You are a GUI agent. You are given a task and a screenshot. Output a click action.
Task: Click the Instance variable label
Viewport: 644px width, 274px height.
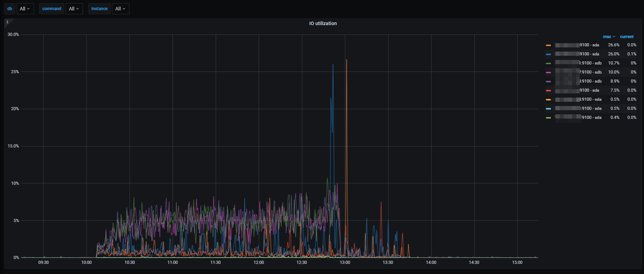(99, 9)
